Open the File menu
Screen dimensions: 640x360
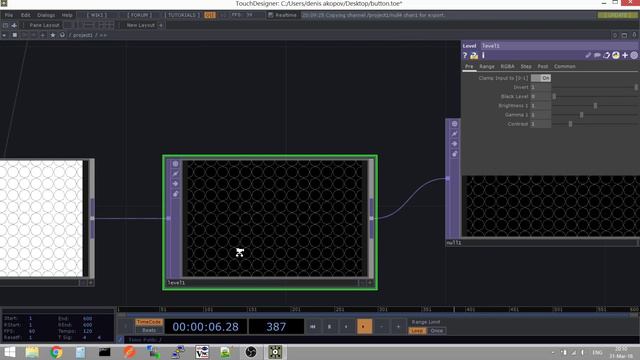[9, 15]
